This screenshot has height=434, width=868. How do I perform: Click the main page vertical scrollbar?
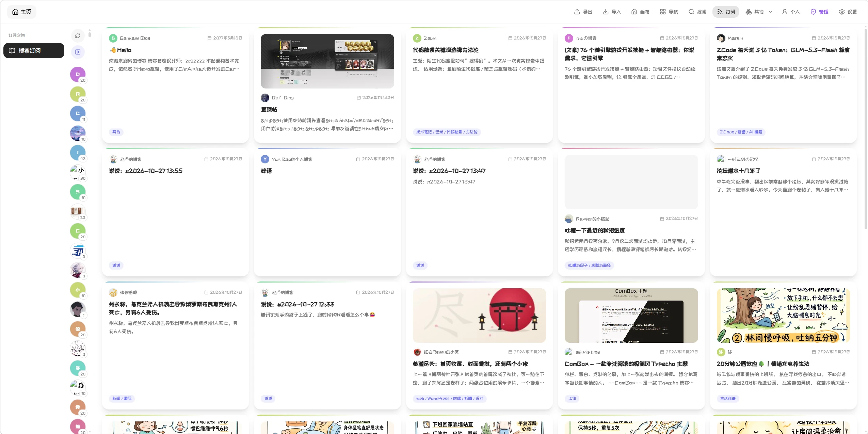pyautogui.click(x=866, y=129)
